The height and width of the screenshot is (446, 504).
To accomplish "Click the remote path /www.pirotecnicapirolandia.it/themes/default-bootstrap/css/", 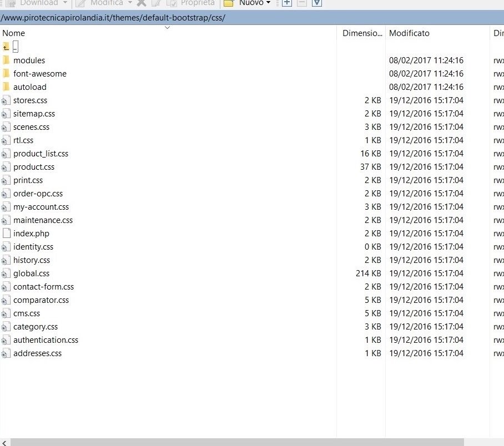I will [x=113, y=18].
